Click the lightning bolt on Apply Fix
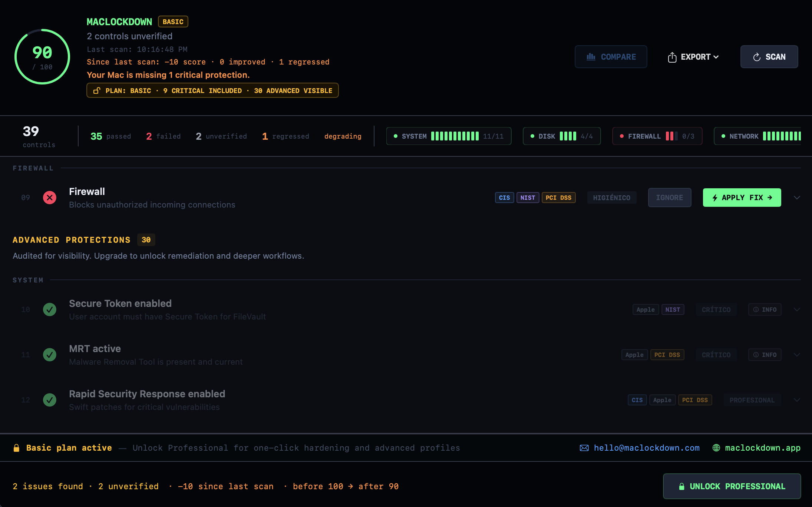 (715, 198)
